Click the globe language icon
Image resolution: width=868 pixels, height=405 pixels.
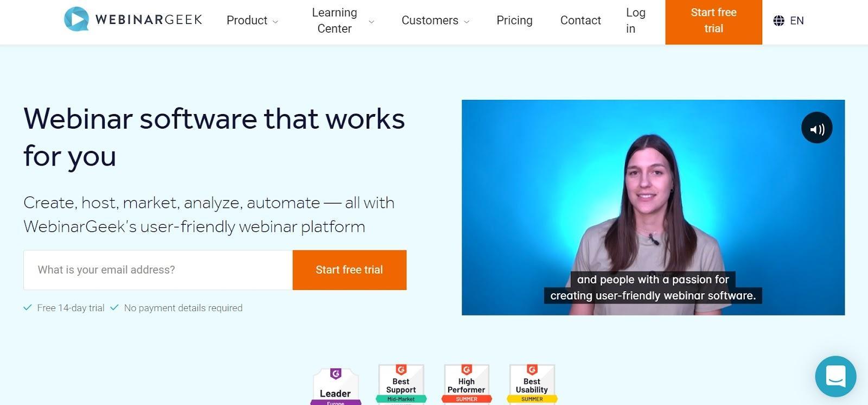(778, 21)
